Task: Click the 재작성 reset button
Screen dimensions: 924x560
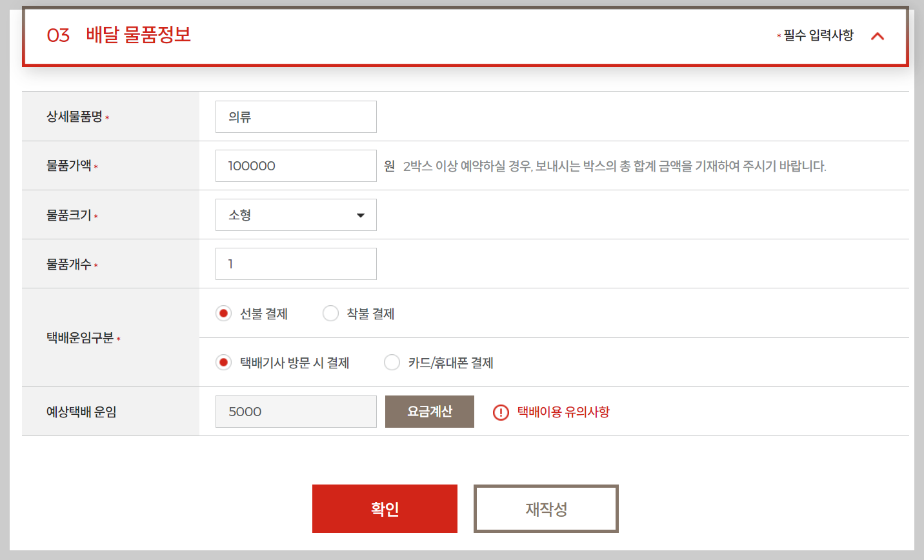Action: 546,508
